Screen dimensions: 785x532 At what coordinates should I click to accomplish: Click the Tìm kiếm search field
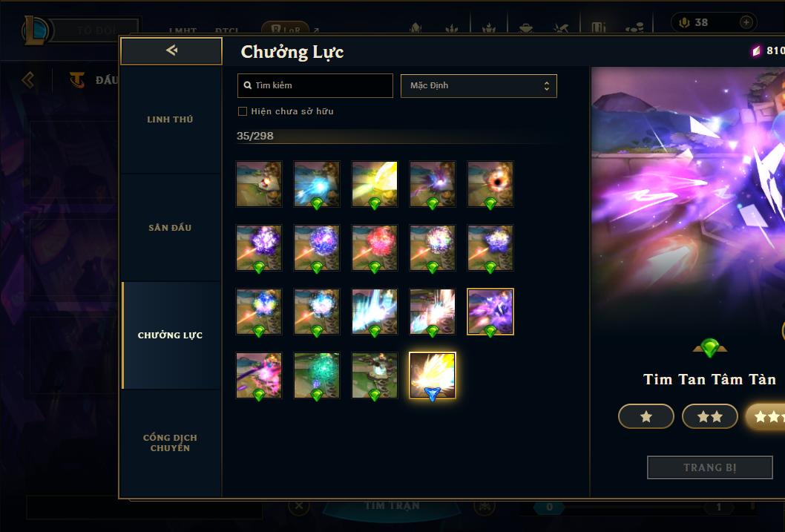click(315, 85)
